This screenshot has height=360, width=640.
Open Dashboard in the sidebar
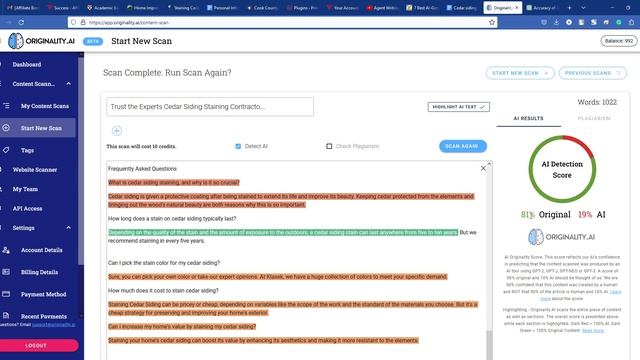tap(27, 64)
